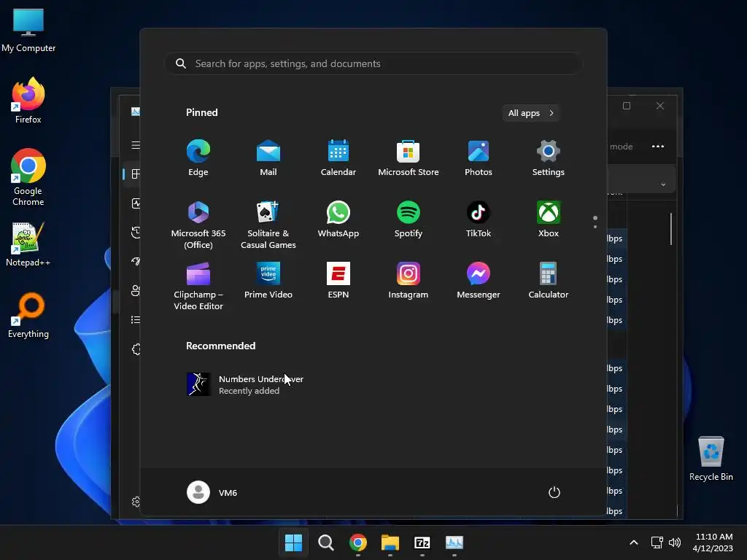The width and height of the screenshot is (747, 560).
Task: Click the Task Manager vertical scrollbar
Action: [x=671, y=229]
